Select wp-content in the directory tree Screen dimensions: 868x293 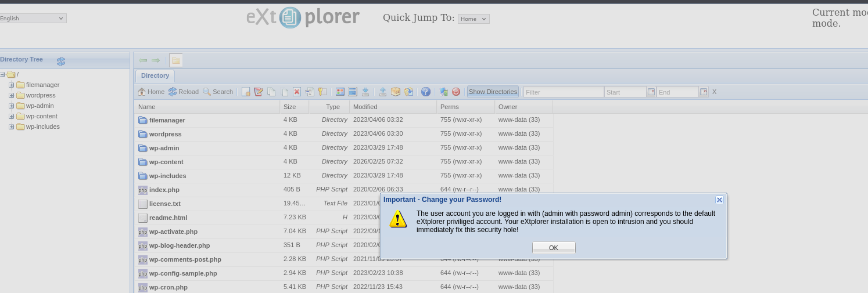click(42, 116)
